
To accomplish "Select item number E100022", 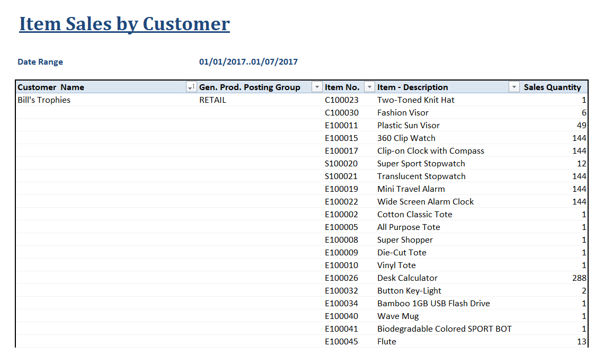I will coord(341,201).
